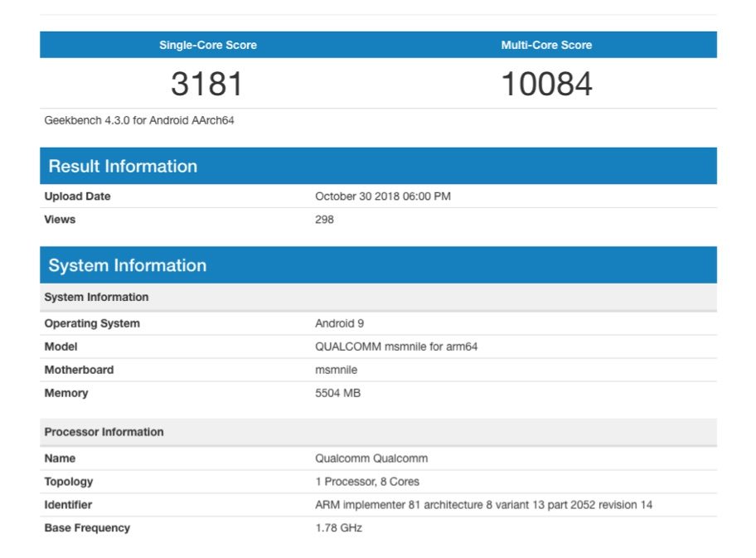This screenshot has width=756, height=558.
Task: Select the multi-core score value 10084
Action: [x=546, y=84]
